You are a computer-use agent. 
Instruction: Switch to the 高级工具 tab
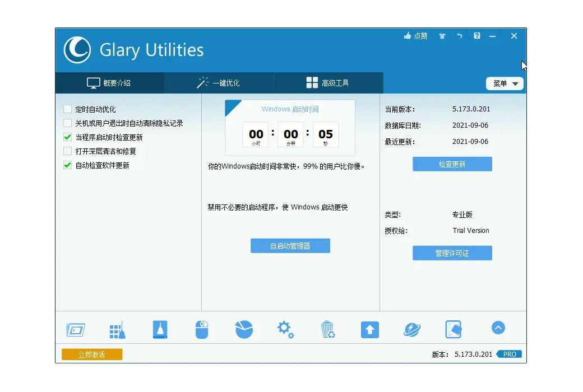pyautogui.click(x=328, y=83)
